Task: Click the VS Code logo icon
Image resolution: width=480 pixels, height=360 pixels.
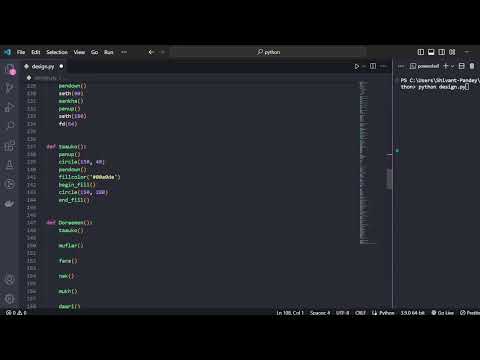Action: (7, 52)
